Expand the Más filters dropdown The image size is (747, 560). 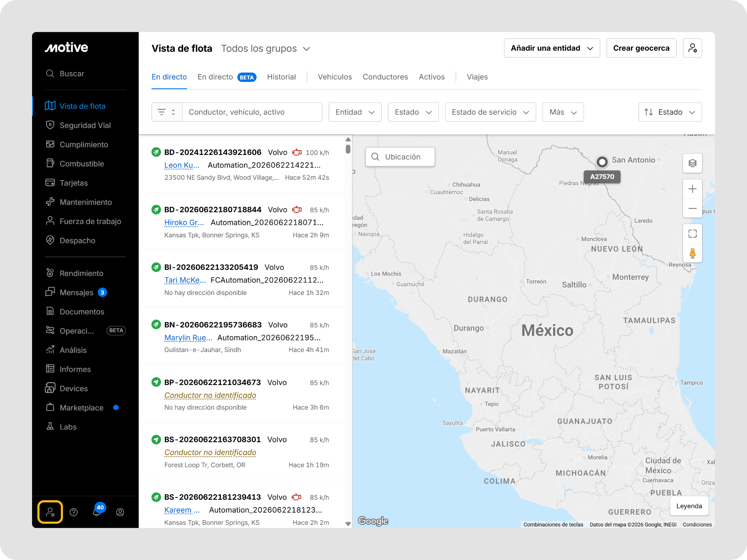tap(563, 112)
